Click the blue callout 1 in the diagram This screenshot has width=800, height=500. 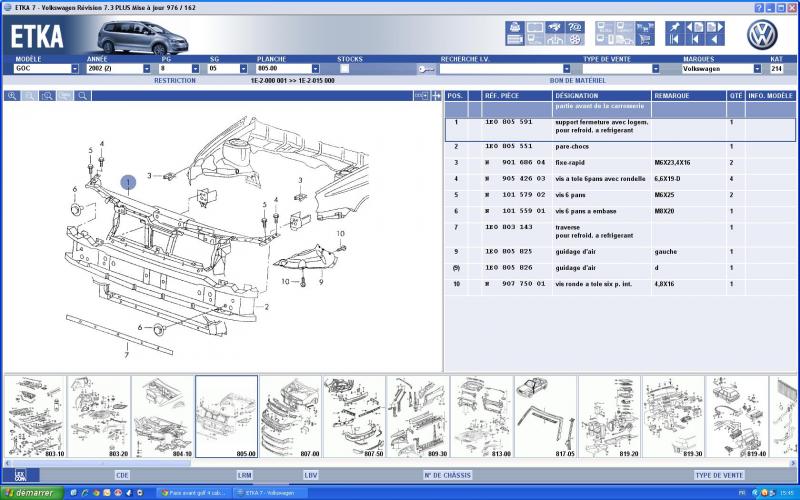click(x=128, y=182)
